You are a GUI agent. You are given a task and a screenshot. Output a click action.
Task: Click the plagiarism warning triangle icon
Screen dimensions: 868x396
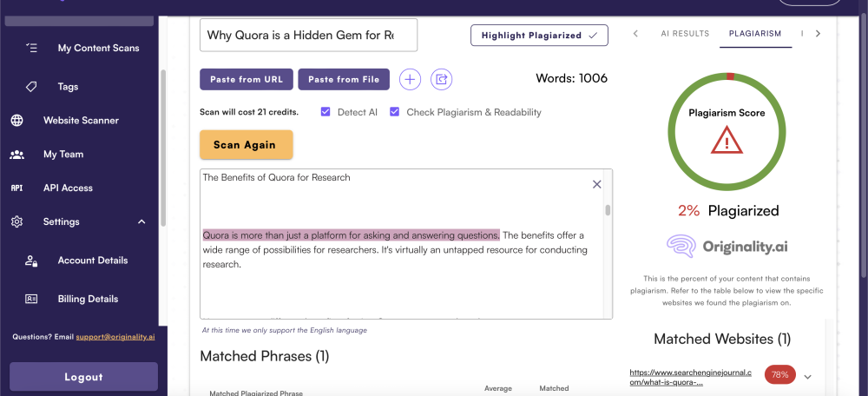point(727,140)
